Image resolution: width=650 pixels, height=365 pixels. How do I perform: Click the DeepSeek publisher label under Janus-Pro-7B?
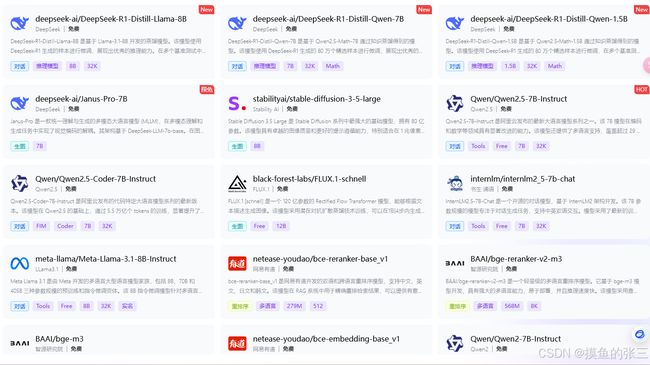(x=48, y=109)
